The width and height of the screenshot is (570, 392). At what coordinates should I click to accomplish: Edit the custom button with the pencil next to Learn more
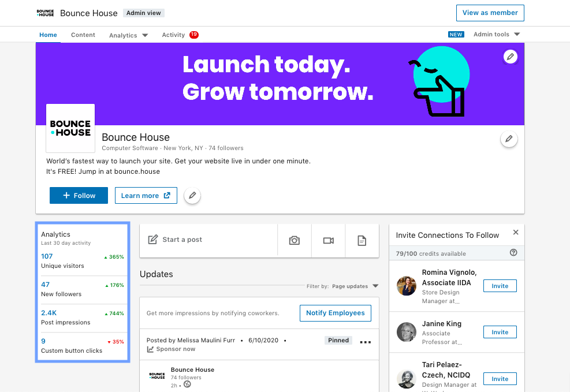(x=192, y=196)
